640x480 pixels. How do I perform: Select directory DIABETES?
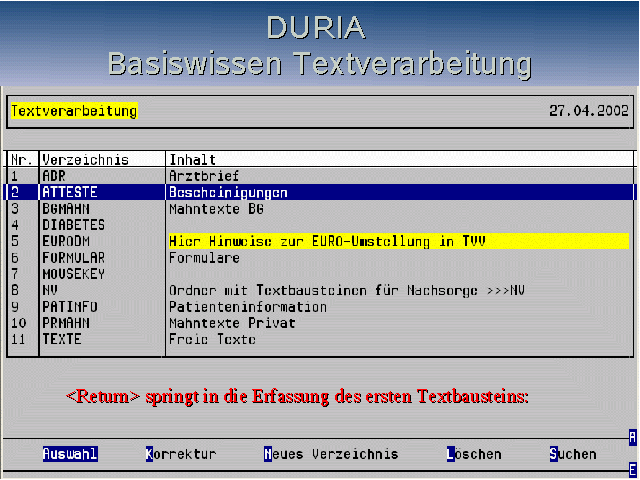(x=73, y=225)
